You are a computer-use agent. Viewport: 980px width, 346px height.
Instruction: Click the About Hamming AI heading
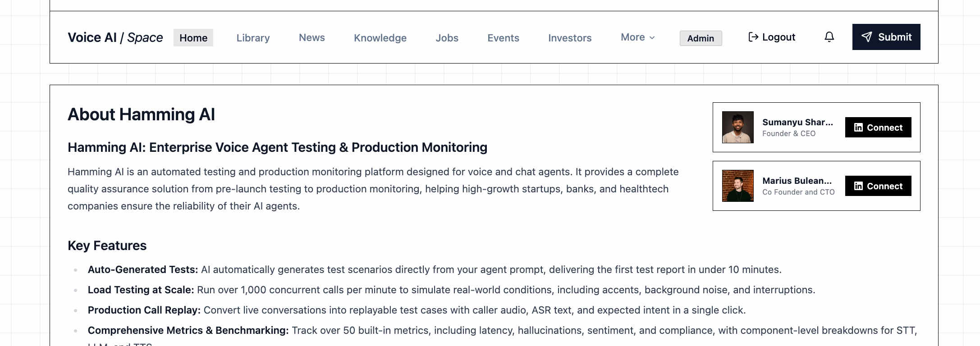tap(141, 114)
